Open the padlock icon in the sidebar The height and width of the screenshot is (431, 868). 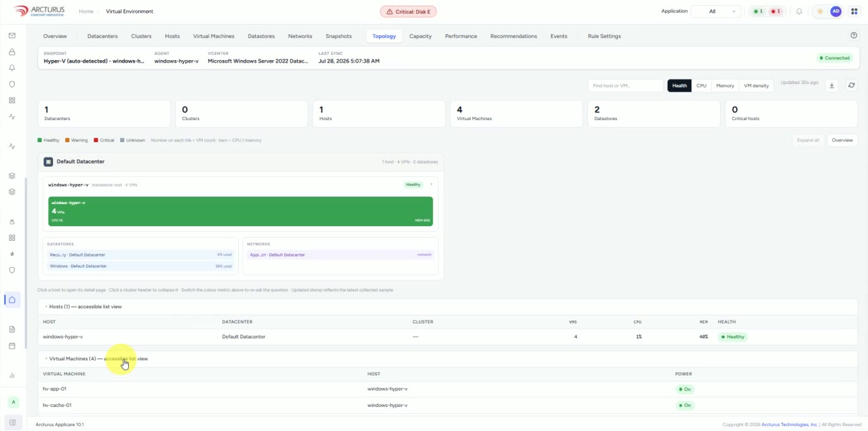click(x=12, y=52)
